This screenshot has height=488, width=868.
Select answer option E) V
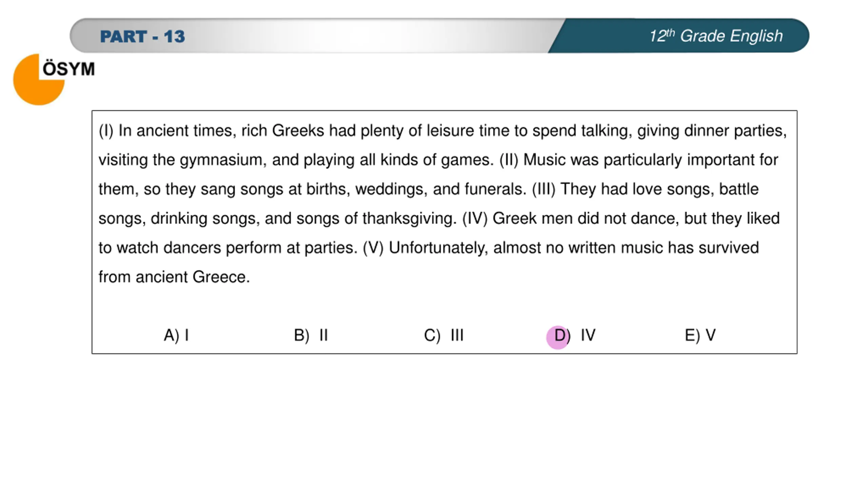(x=700, y=335)
